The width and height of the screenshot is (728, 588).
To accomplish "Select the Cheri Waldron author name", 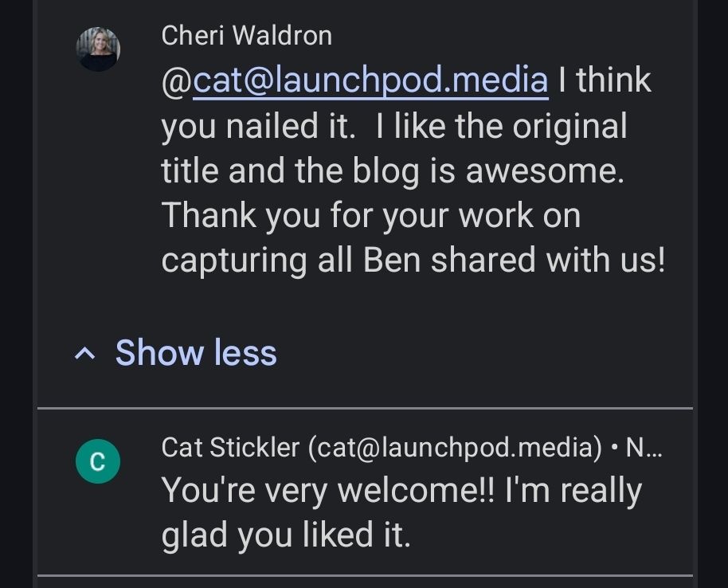I will [x=246, y=35].
